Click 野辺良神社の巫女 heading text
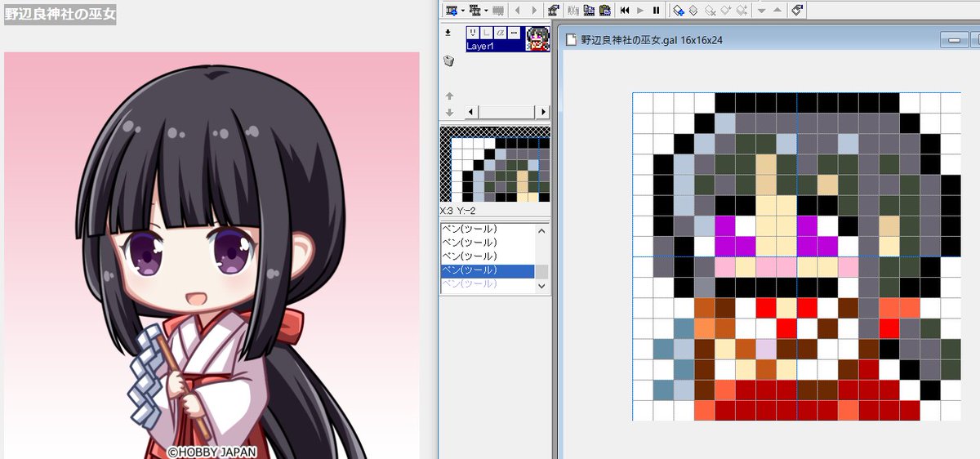The height and width of the screenshot is (459, 980). coord(60,14)
